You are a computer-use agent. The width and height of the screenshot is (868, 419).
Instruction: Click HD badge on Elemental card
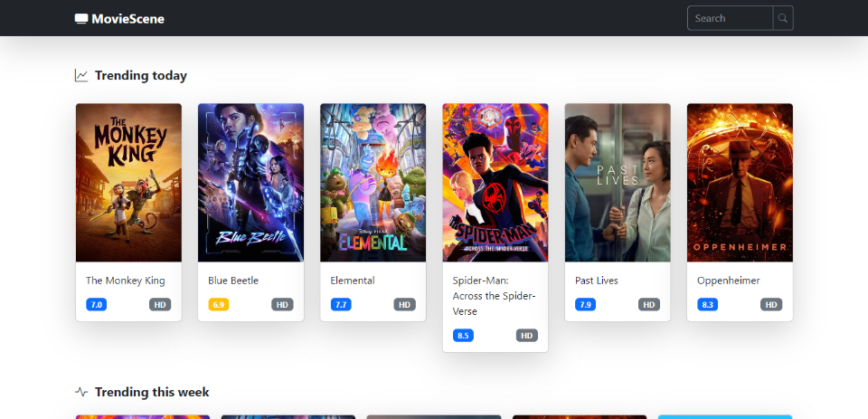click(405, 305)
